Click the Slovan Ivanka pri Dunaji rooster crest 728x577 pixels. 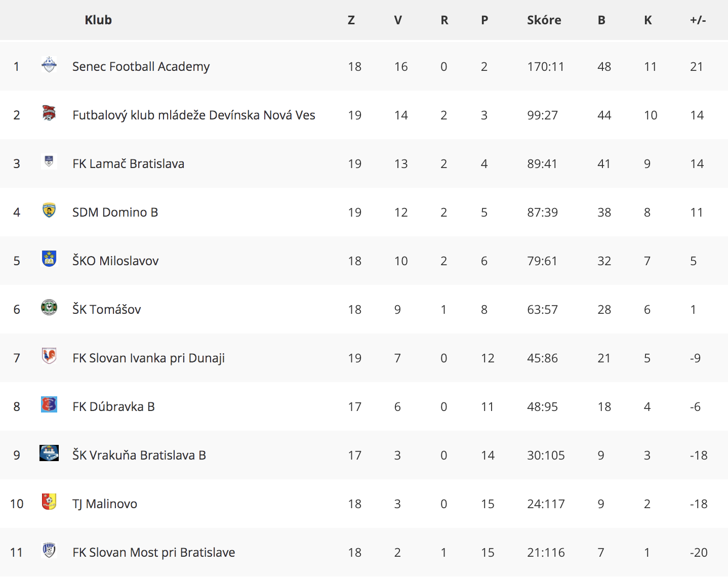coord(49,356)
